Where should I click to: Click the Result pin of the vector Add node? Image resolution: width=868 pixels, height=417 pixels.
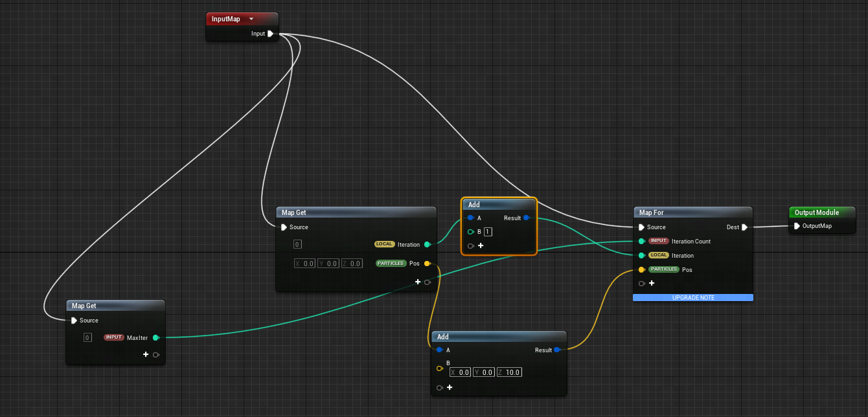click(557, 350)
